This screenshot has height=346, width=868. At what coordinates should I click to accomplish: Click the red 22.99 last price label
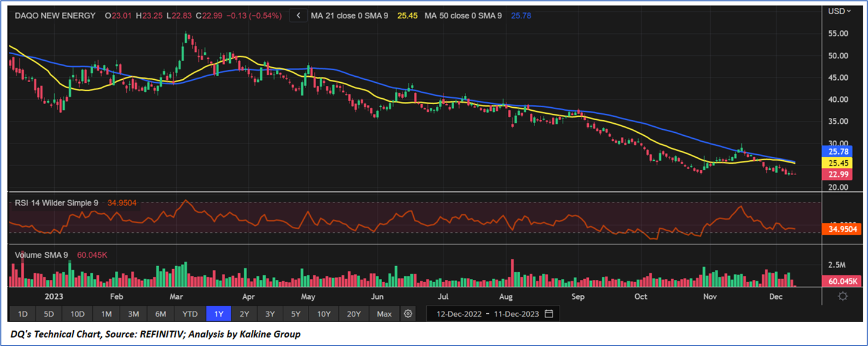[x=836, y=174]
